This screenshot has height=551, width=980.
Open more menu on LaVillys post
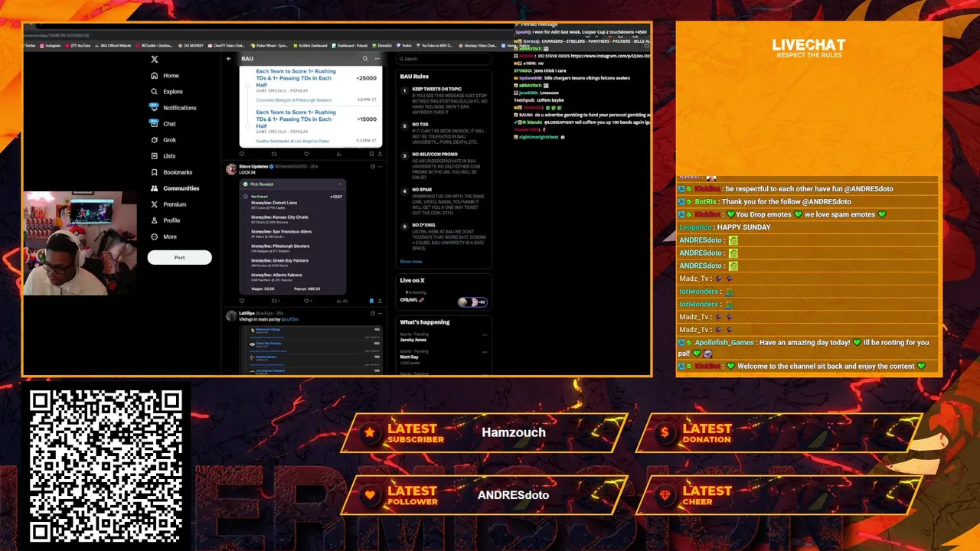click(379, 313)
